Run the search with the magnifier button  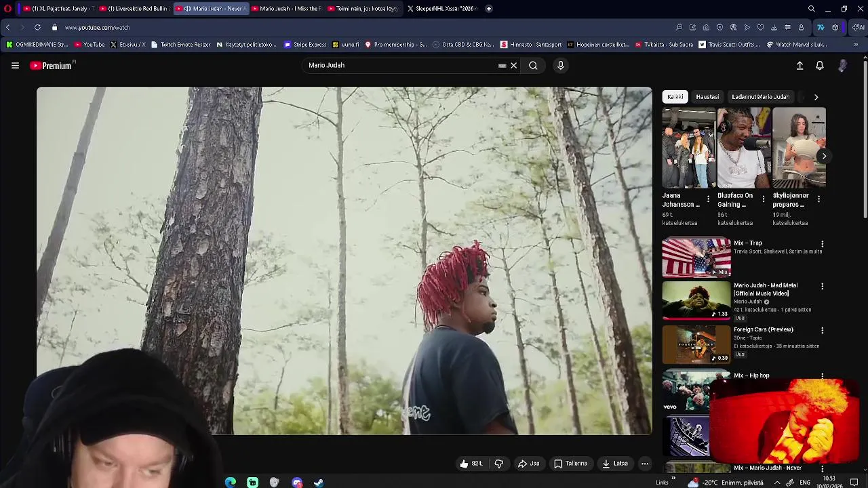pos(533,66)
